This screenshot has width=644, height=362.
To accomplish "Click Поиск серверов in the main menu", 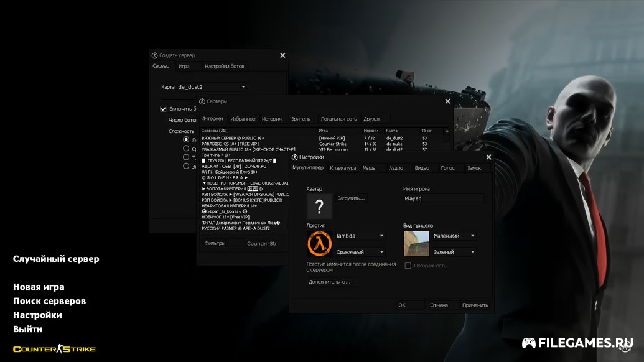I will (49, 301).
